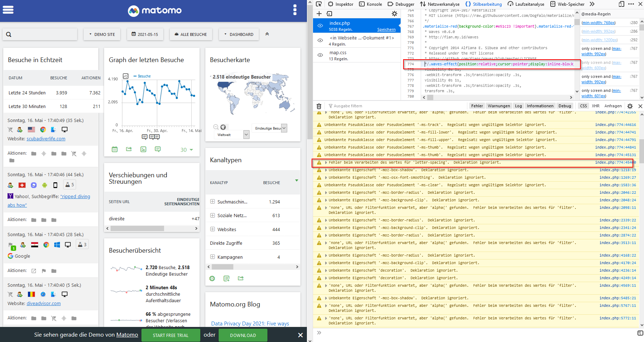Open the ALLE BESUCHE segment selector
Viewport: 644px width, 342px height.
[x=191, y=34]
